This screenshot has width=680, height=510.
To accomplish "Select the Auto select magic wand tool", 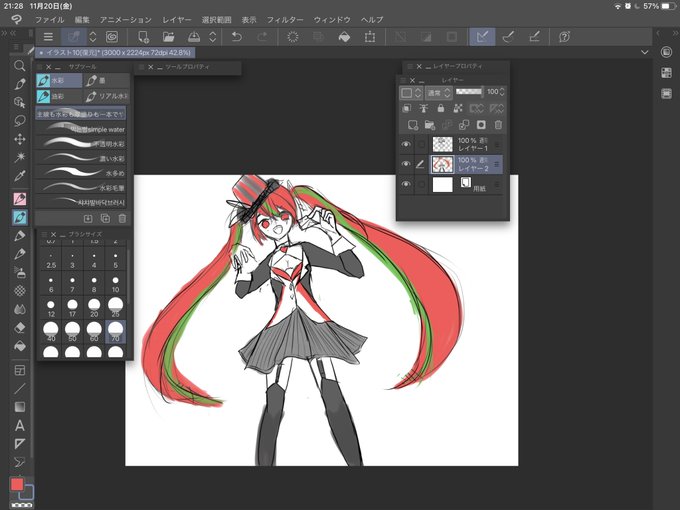I will 20,157.
